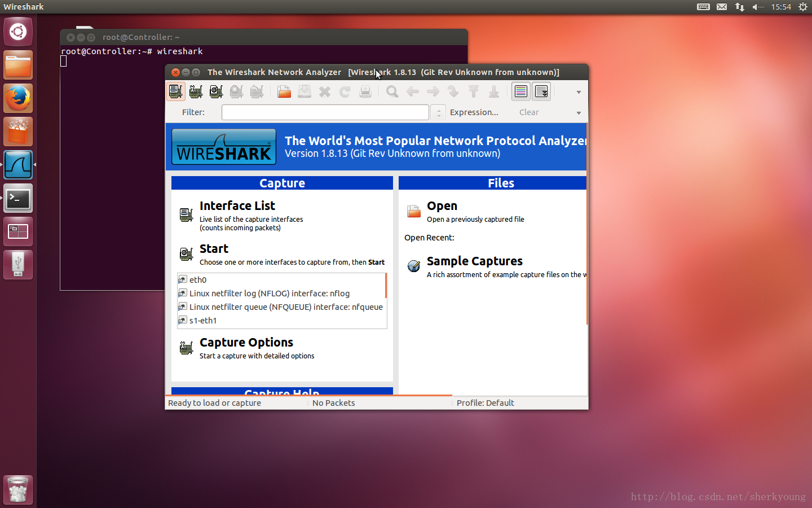The width and height of the screenshot is (812, 508).
Task: Select the nflog interface row
Action: point(281,294)
